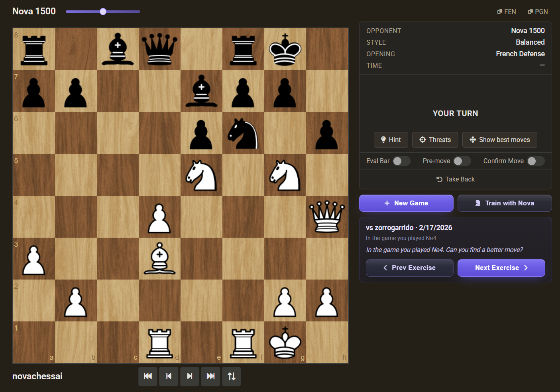The image size is (560, 392).
Task: Copy the PGN of the game
Action: coord(538,12)
